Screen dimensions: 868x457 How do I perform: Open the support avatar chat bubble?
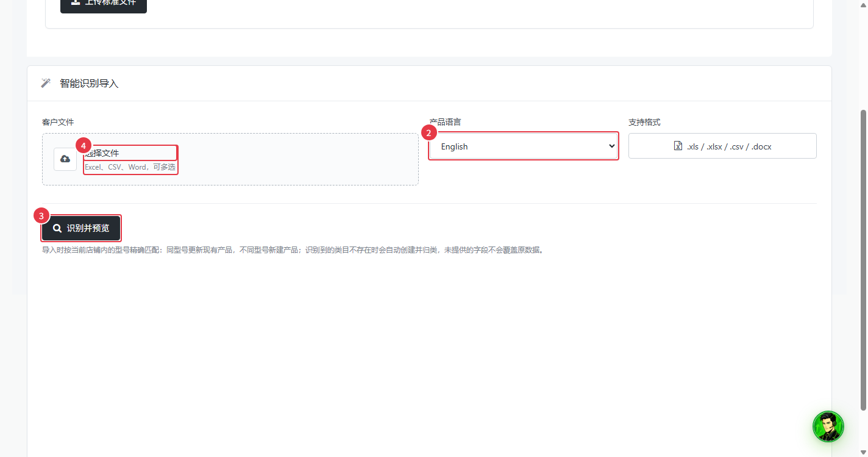coord(828,426)
